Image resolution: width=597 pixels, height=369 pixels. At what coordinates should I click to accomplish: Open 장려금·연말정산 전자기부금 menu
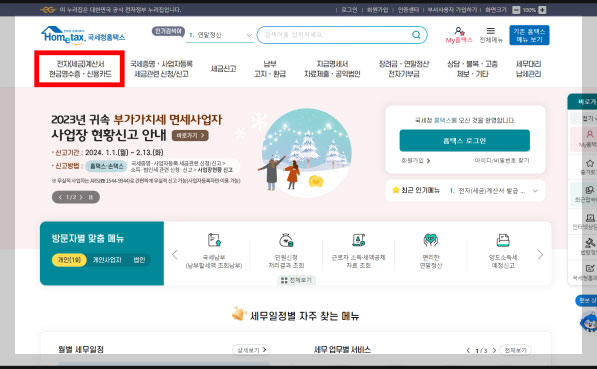click(404, 69)
